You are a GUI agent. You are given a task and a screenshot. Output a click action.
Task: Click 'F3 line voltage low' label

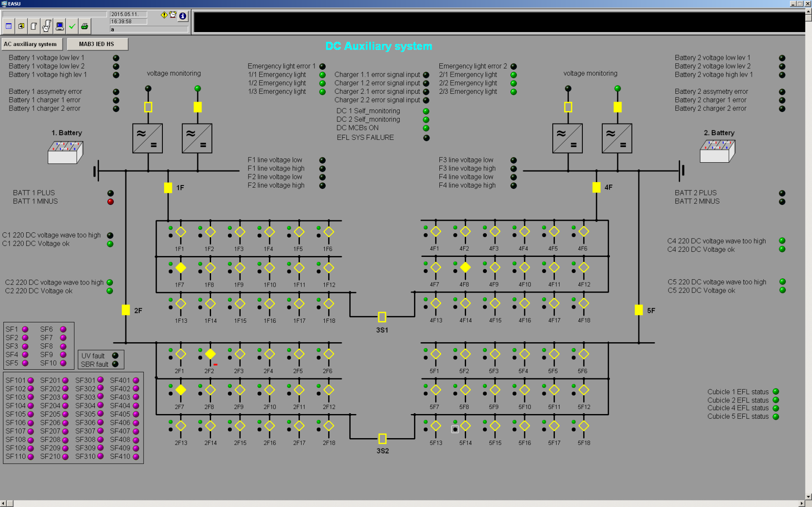click(x=466, y=160)
